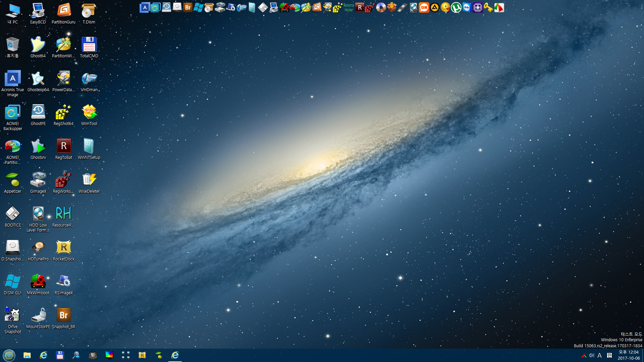This screenshot has width=644, height=362.
Task: Click the RocketDock desktop shortcut
Action: [63, 251]
